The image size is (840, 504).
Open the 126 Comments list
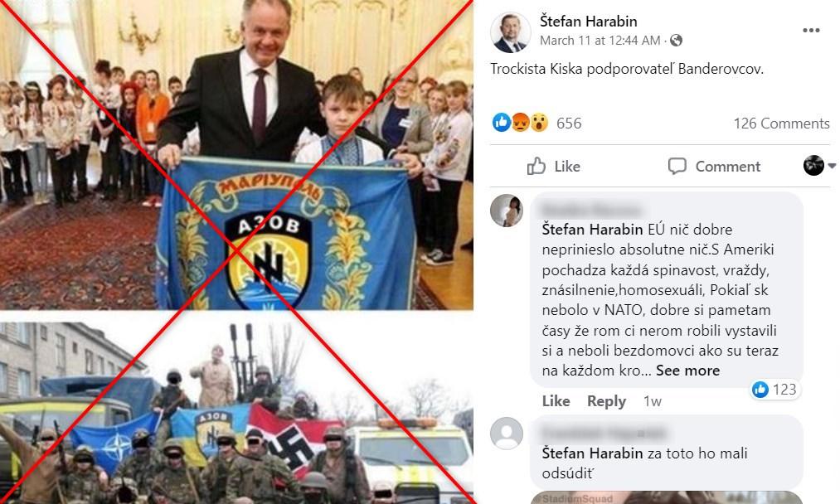782,124
